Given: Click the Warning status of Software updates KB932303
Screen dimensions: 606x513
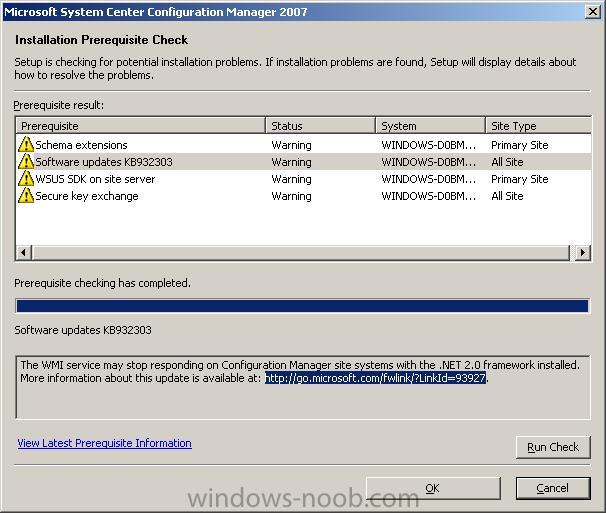Looking at the screenshot, I should 291,162.
